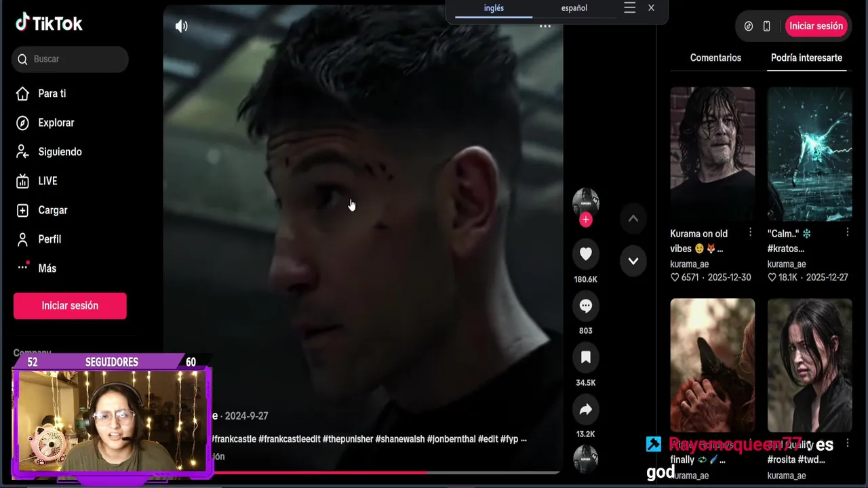Click the magnifier icon in search box

coord(22,59)
